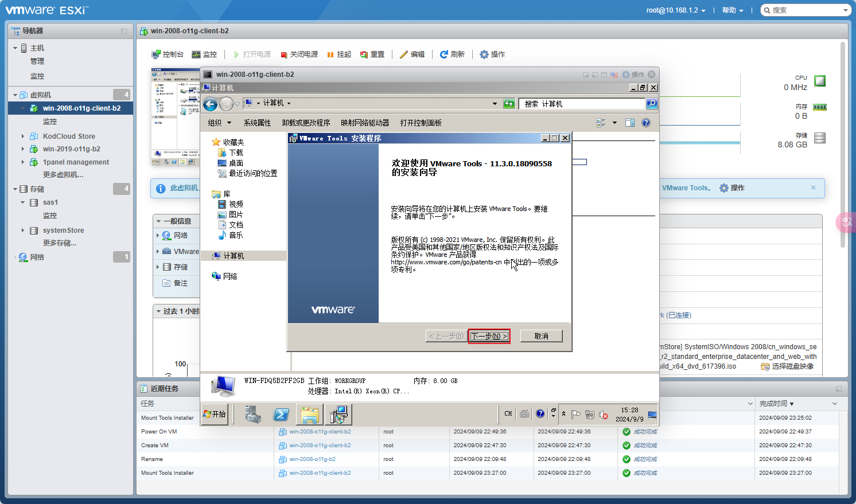Click the network tray icon in guest
856x504 pixels.
[x=590, y=415]
